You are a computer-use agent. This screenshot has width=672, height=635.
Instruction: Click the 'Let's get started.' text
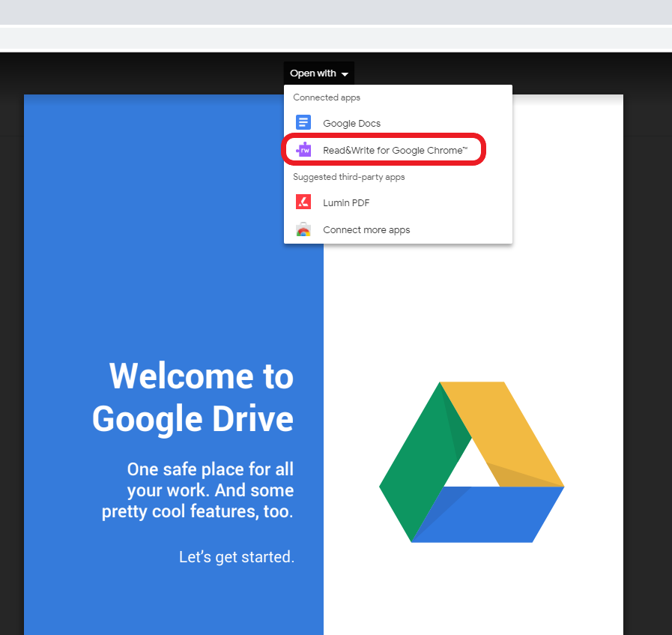pos(237,557)
